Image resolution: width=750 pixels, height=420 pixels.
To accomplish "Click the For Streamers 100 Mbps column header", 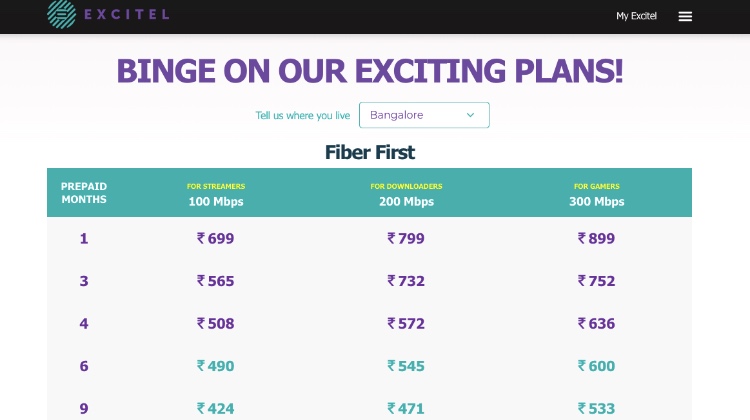I will 216,195.
